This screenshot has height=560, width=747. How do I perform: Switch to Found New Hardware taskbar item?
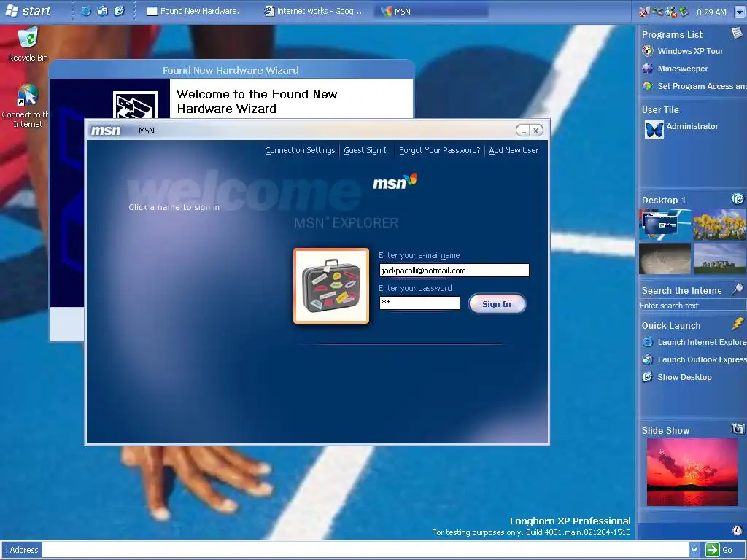pos(196,11)
